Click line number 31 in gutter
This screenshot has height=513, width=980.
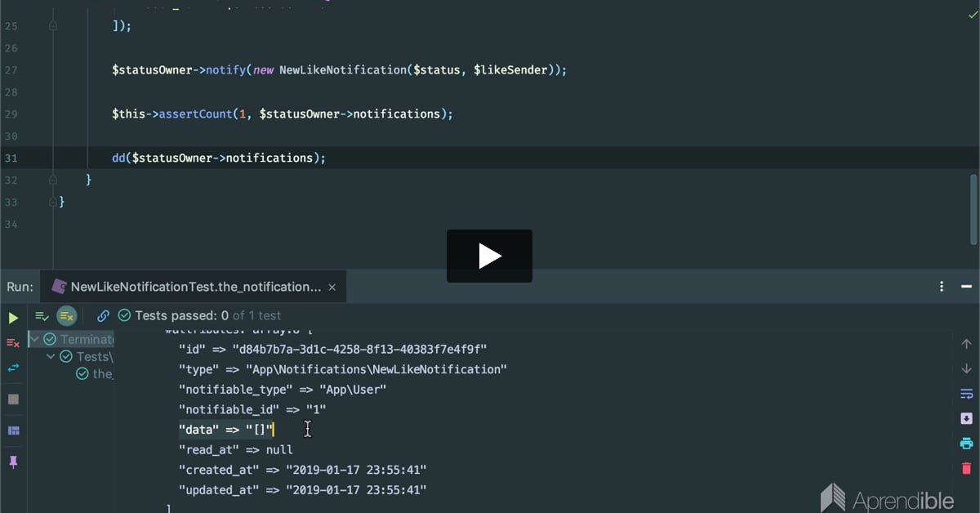click(x=11, y=158)
